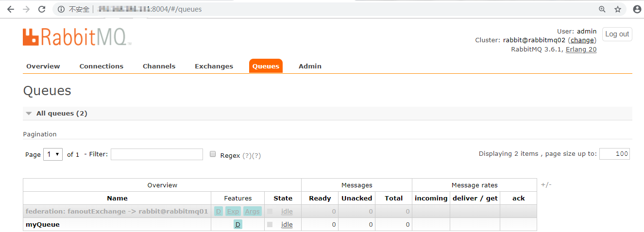The width and height of the screenshot is (644, 232).
Task: Go to the Admin tab
Action: pyautogui.click(x=310, y=66)
